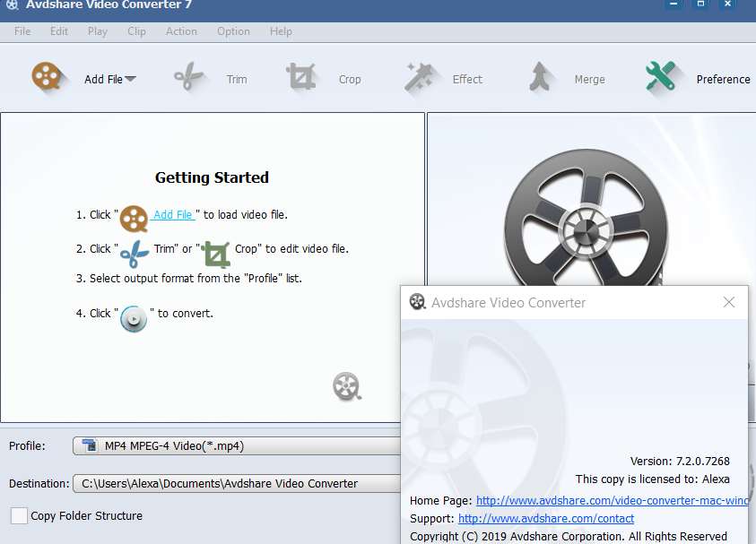Click the round convert play icon in step 4
Viewport: 756px width, 544px height.
[x=134, y=318]
